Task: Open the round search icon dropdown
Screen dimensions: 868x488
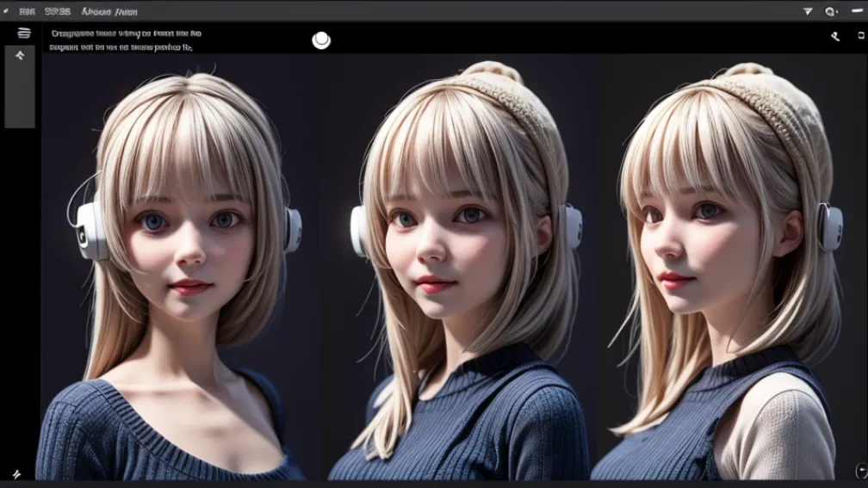Action: (x=831, y=11)
